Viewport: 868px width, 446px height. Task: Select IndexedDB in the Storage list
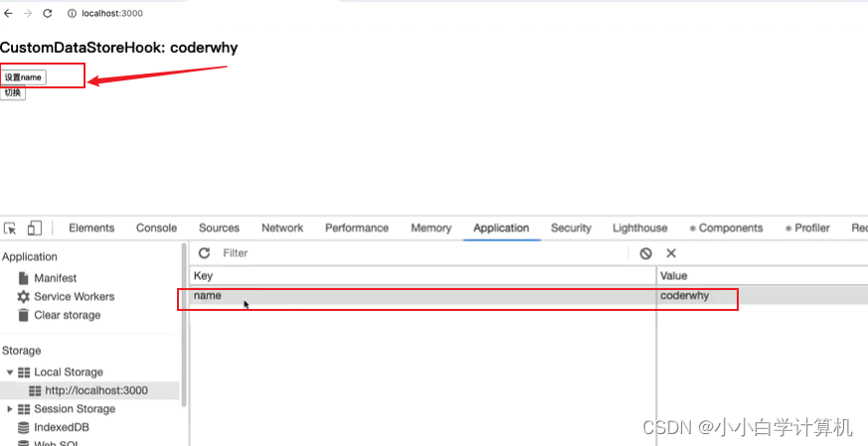(x=62, y=427)
